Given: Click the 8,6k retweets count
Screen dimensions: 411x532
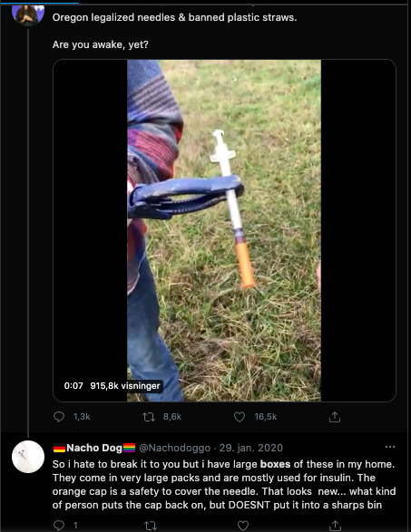Looking at the screenshot, I should [172, 417].
